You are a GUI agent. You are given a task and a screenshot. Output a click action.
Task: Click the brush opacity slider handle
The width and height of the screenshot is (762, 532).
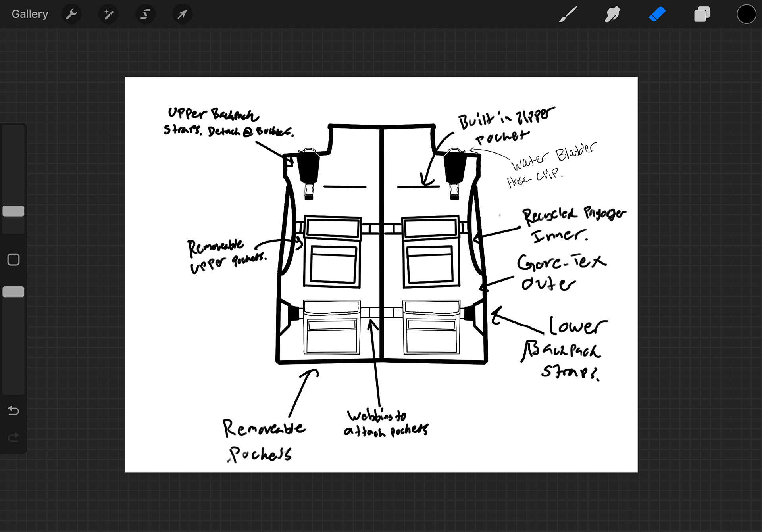point(13,292)
